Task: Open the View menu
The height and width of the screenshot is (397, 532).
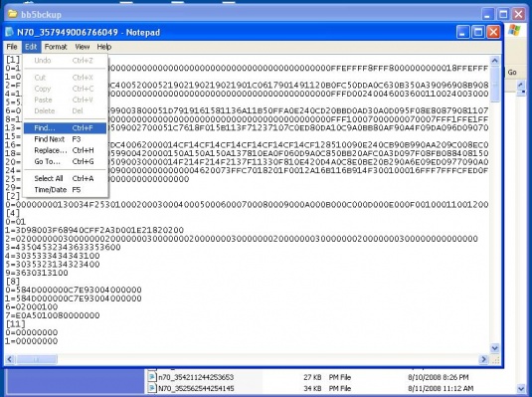Action: point(83,47)
